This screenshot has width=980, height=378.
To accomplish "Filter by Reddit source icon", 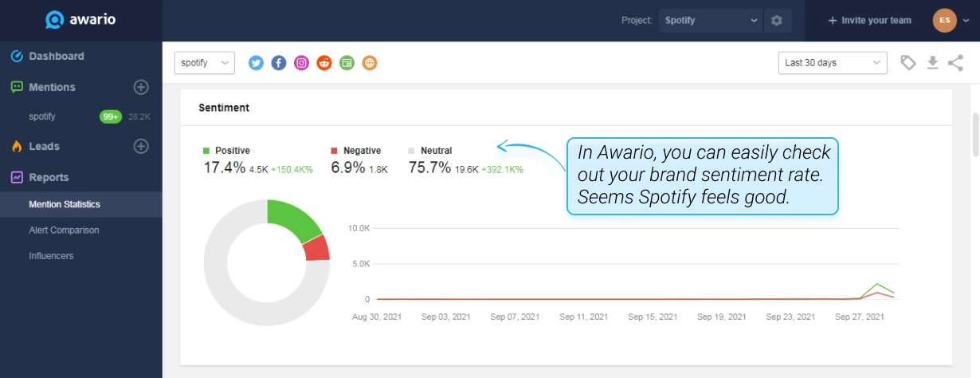I will pos(323,63).
